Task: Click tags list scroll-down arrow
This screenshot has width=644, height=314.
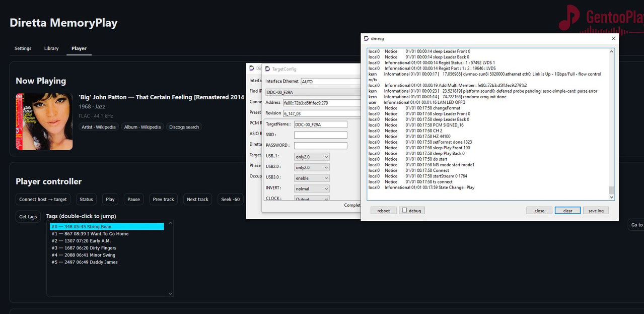Action: (170, 293)
